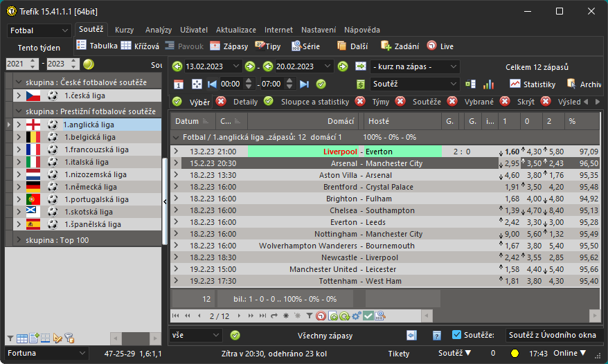Open the kurz na zápas dropdown

pyautogui.click(x=415, y=66)
